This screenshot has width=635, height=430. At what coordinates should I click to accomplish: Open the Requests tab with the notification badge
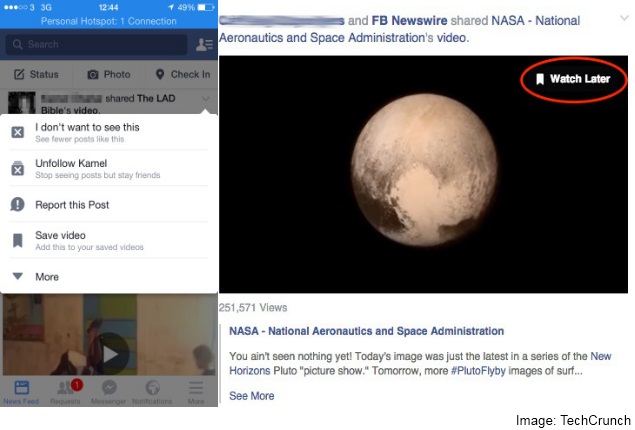coord(65,392)
